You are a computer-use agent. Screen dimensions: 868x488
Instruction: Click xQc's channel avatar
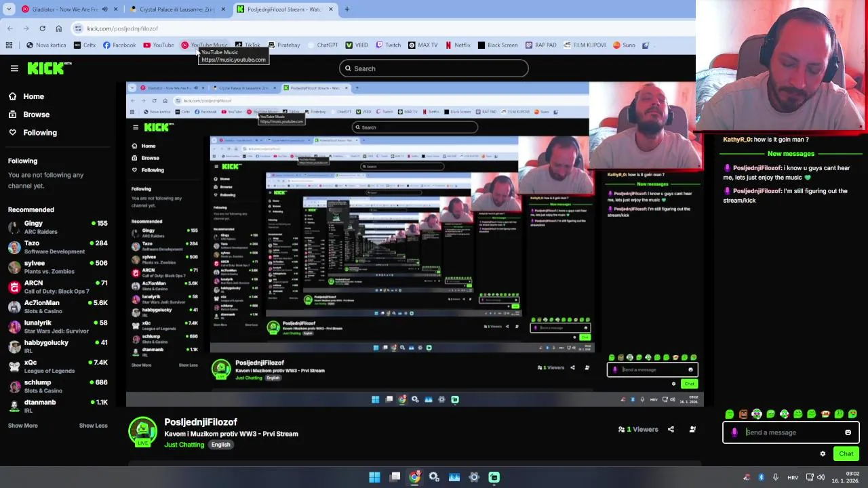(x=14, y=367)
